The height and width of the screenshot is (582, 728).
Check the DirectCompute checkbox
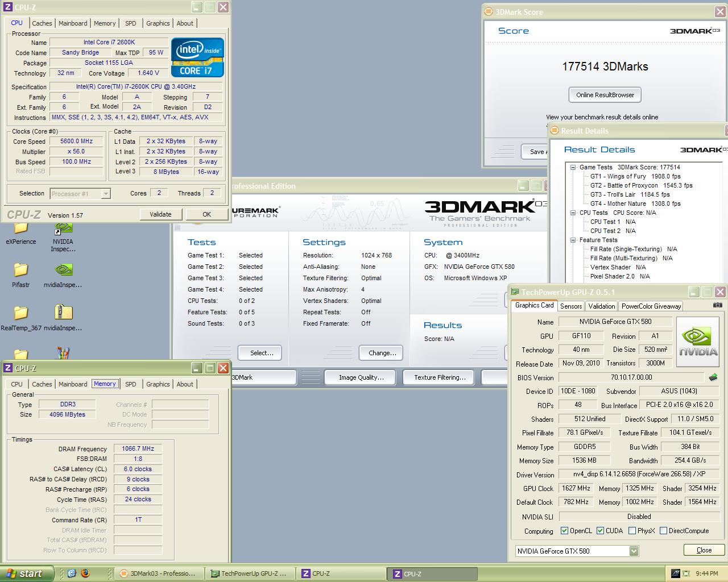[x=663, y=531]
